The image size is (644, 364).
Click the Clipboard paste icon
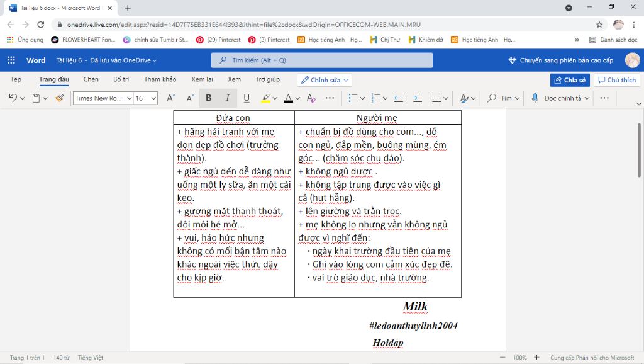click(x=36, y=98)
